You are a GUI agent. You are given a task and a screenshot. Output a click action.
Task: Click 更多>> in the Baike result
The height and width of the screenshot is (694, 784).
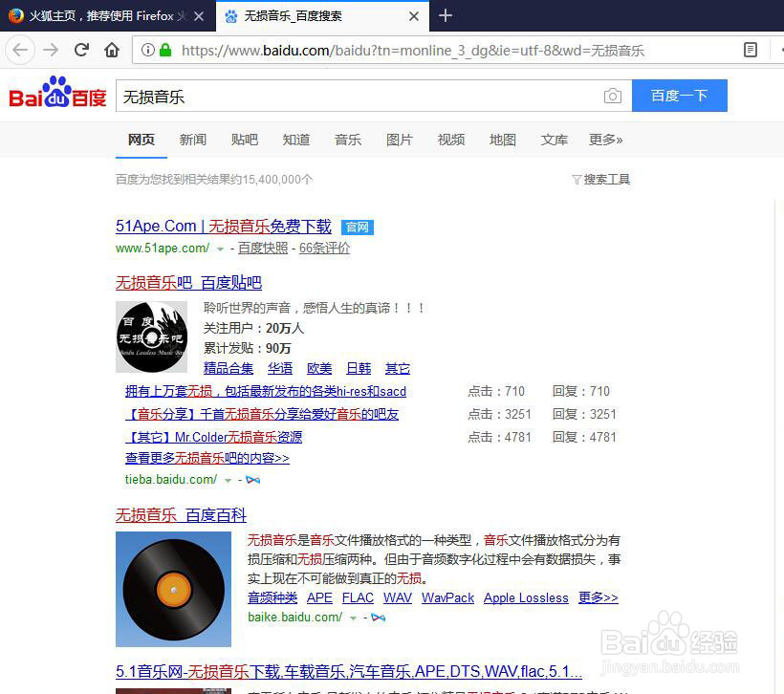[598, 598]
